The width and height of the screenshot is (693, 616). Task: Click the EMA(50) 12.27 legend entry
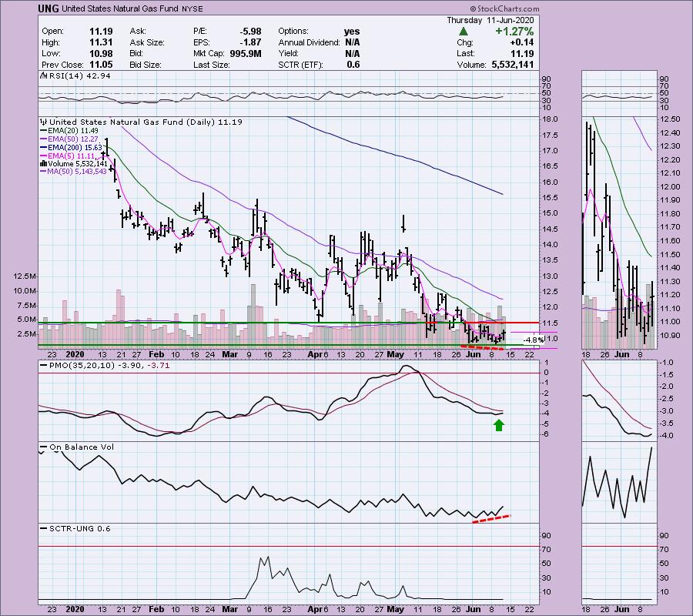(x=69, y=139)
